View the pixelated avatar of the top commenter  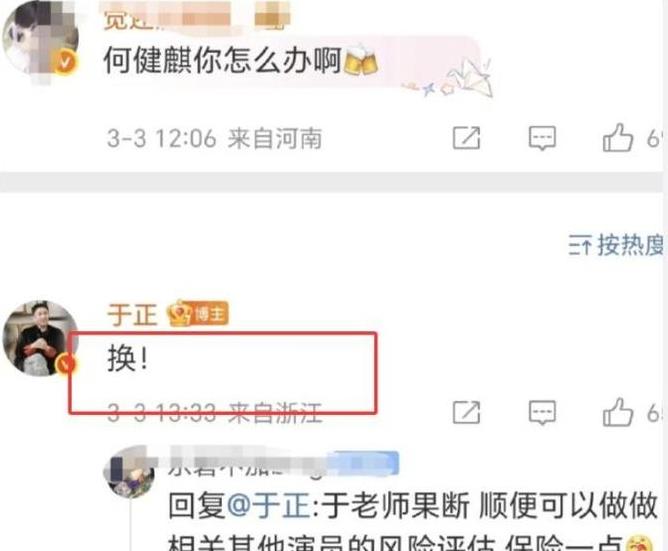(40, 38)
